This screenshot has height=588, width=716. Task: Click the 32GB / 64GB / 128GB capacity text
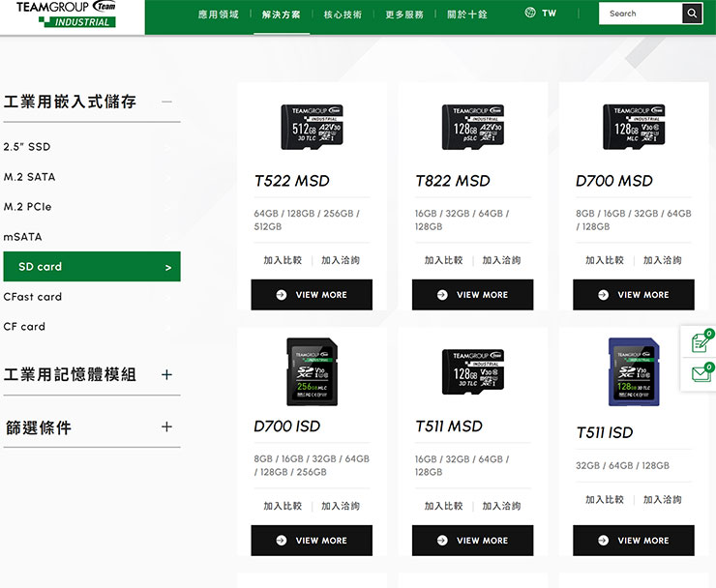tap(622, 465)
